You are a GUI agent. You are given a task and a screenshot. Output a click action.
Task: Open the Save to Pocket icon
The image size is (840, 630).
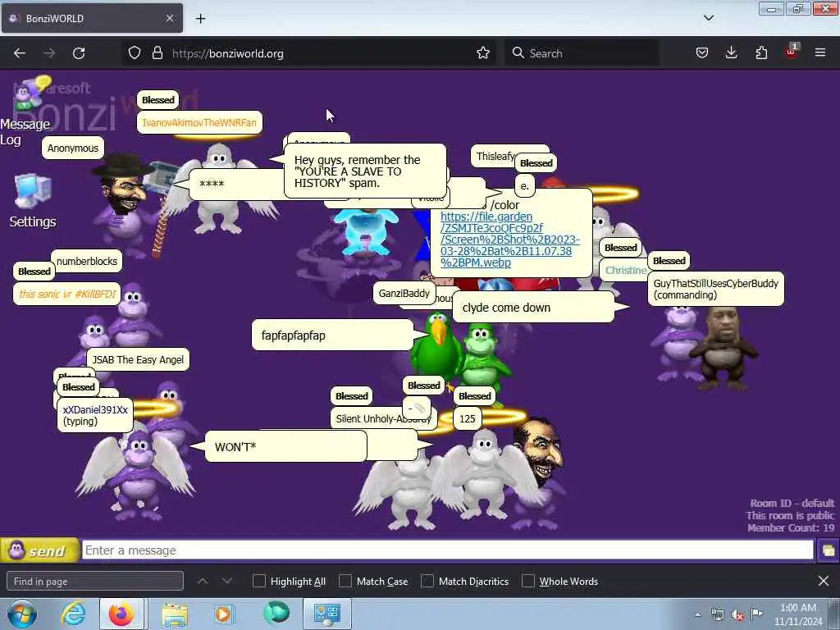coord(702,53)
